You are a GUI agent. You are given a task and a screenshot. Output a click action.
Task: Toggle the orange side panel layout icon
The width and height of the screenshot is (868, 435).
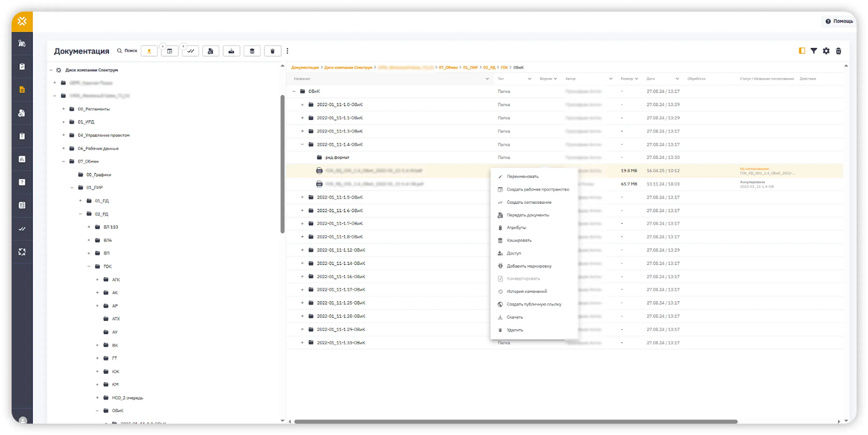pyautogui.click(x=802, y=51)
